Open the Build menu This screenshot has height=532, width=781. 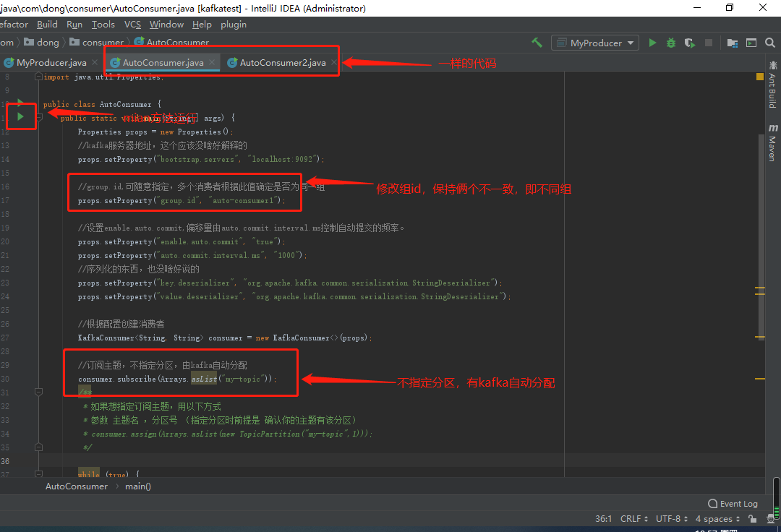pos(47,25)
